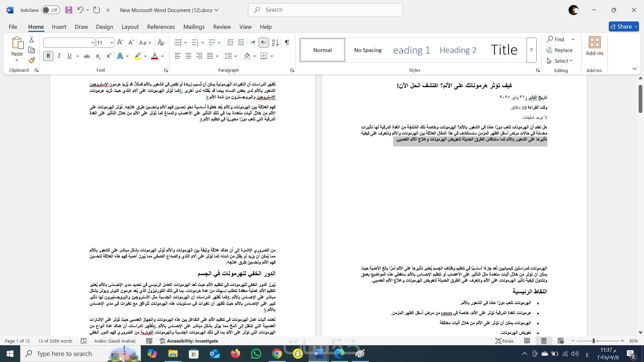Click the Save icon in title bar
644x362 pixels.
coord(69,10)
